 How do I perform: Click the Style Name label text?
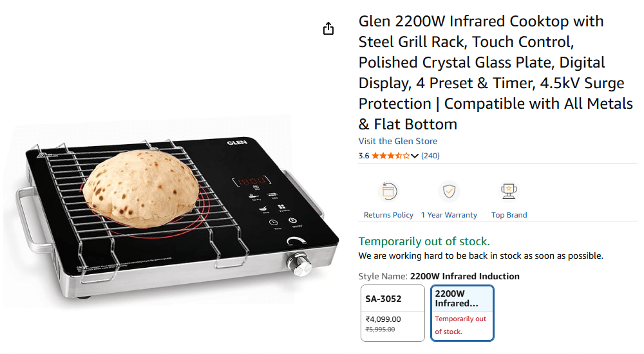point(383,276)
